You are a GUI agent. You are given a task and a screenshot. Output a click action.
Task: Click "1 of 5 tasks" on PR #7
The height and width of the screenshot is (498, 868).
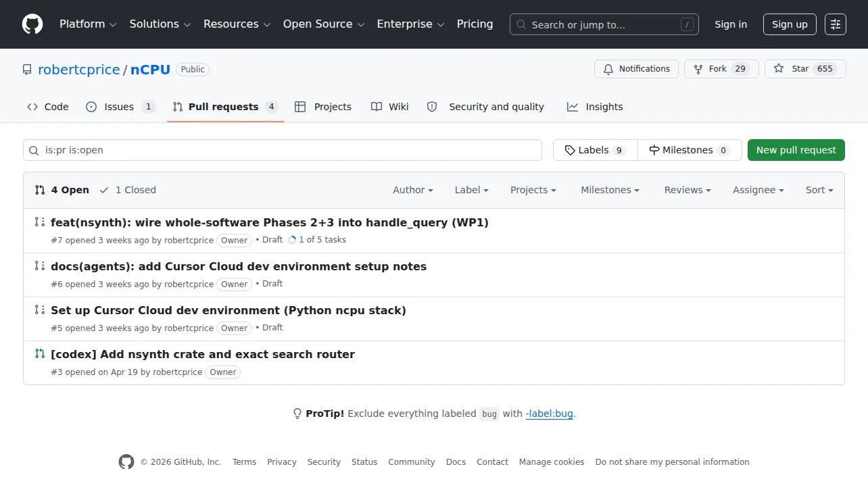322,240
